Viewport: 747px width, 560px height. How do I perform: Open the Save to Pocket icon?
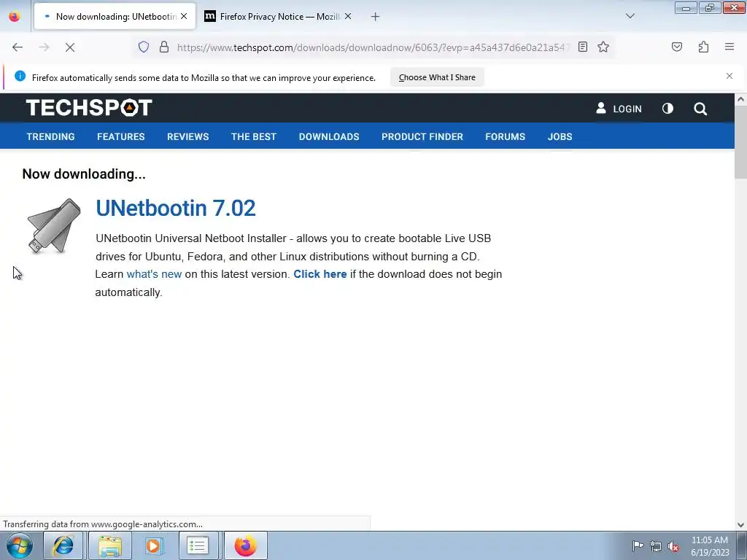tap(676, 47)
